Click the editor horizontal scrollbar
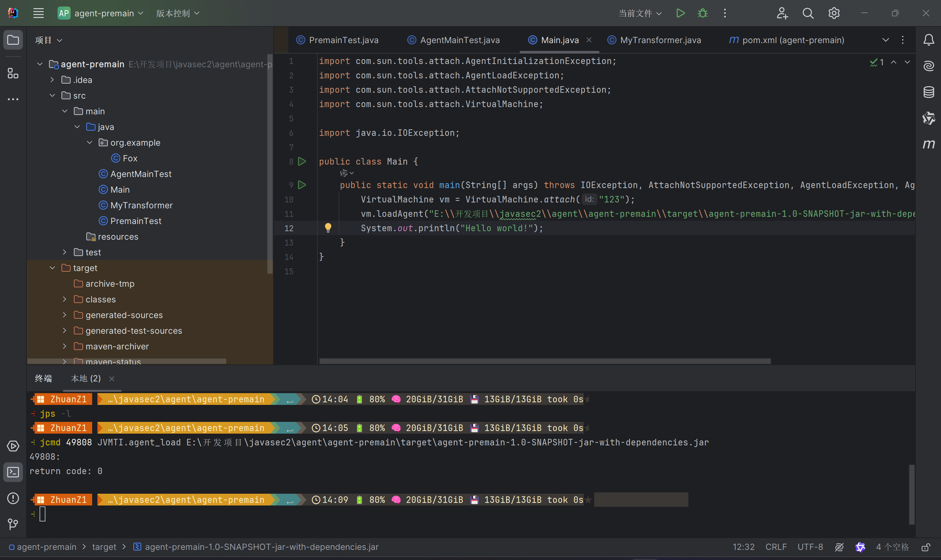 [545, 361]
